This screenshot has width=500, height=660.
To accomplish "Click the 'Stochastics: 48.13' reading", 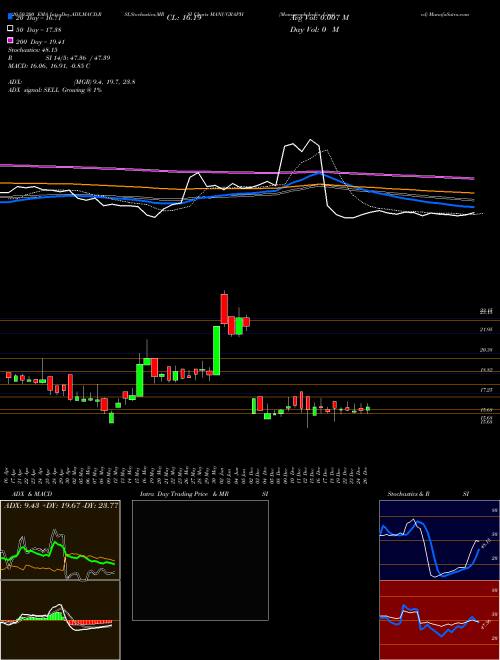I will [x=32, y=50].
